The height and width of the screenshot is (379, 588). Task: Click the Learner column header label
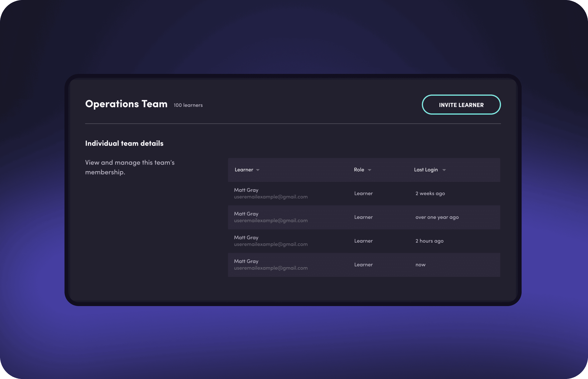coord(244,170)
